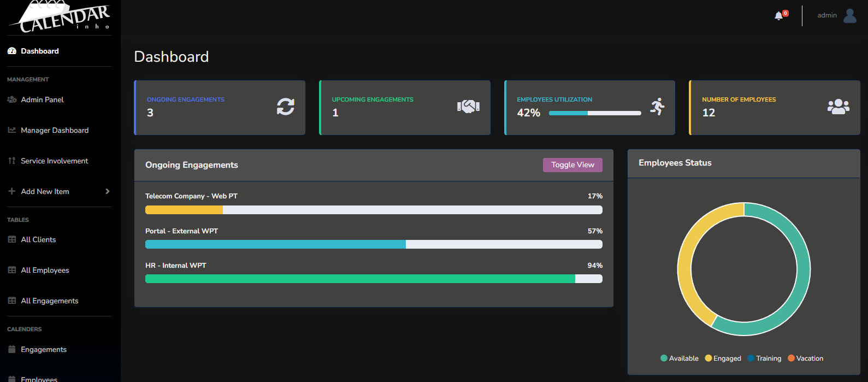The width and height of the screenshot is (868, 382).
Task: Click the 42% utilization value
Action: click(x=528, y=113)
